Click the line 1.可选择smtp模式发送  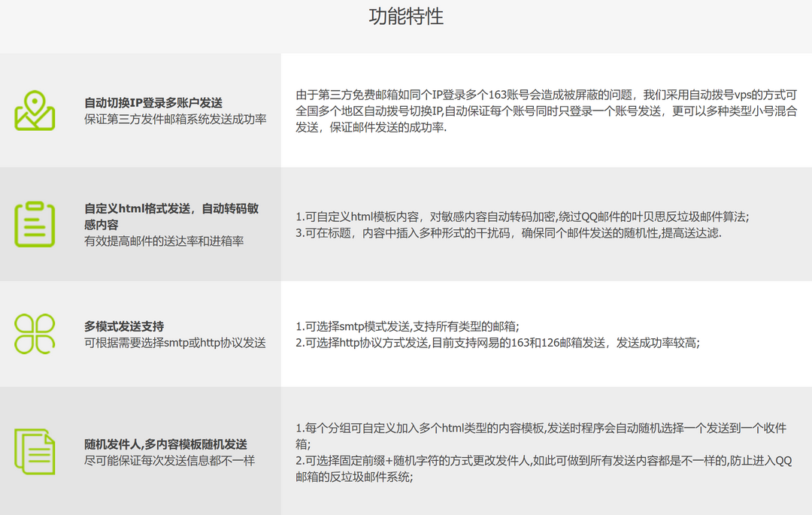point(407,326)
